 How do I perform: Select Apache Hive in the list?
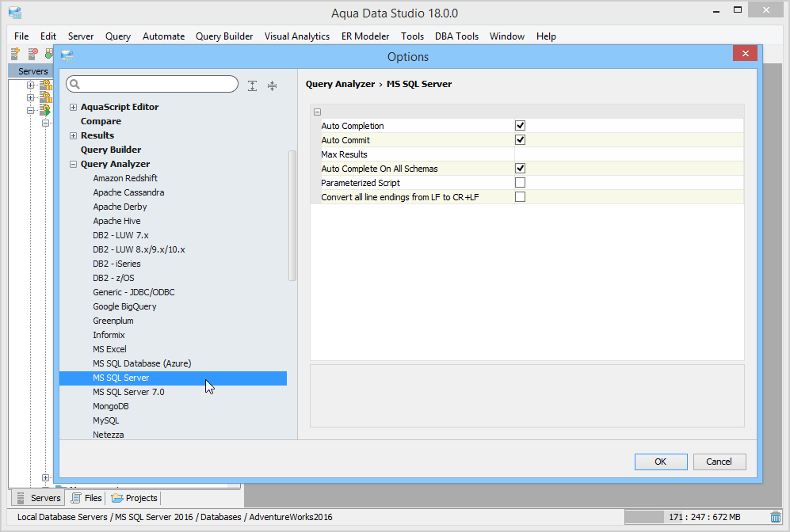[x=116, y=221]
